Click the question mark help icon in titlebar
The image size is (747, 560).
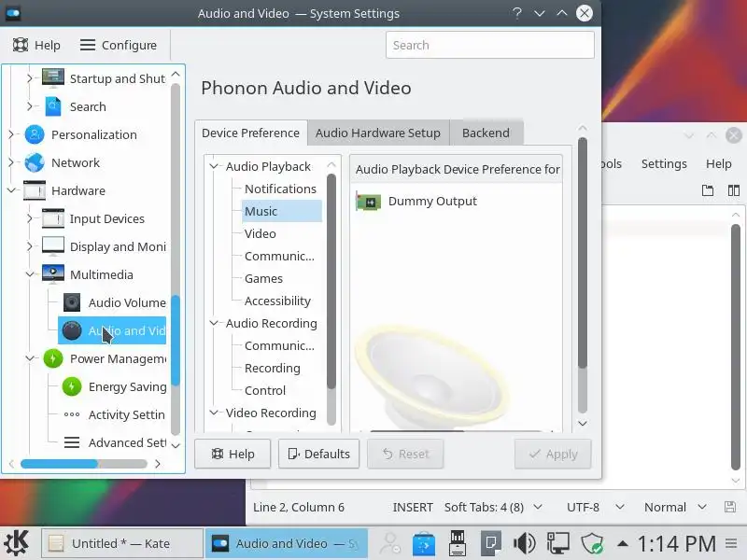517,13
